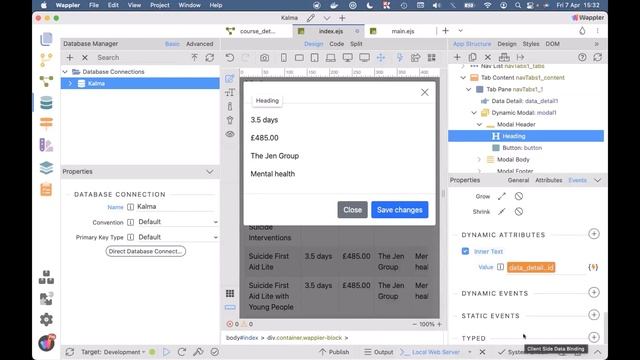Toggle inline editing mode on canvas toolbar
The image size is (640, 360).
tap(229, 78)
